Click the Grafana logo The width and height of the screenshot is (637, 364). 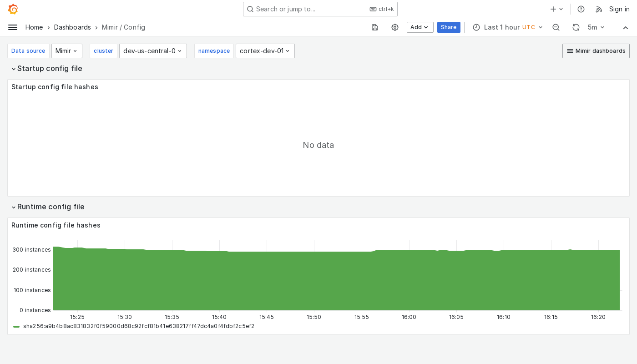(13, 9)
